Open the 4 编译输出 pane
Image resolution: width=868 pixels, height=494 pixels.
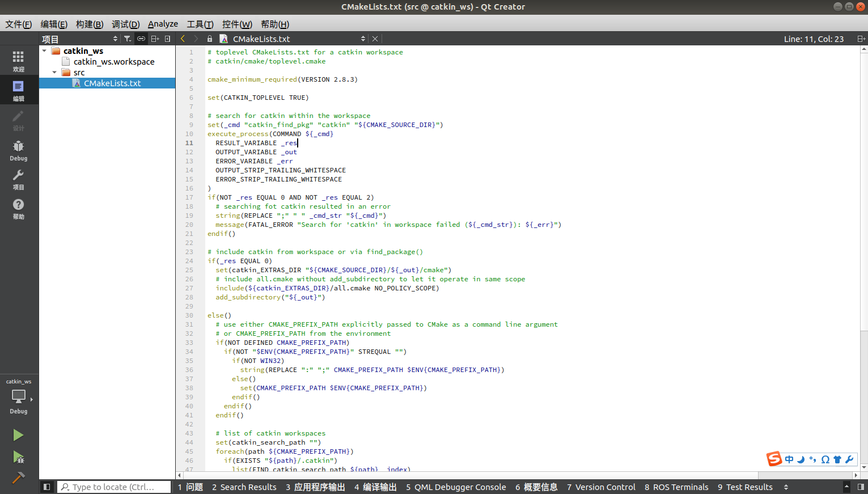tap(375, 487)
